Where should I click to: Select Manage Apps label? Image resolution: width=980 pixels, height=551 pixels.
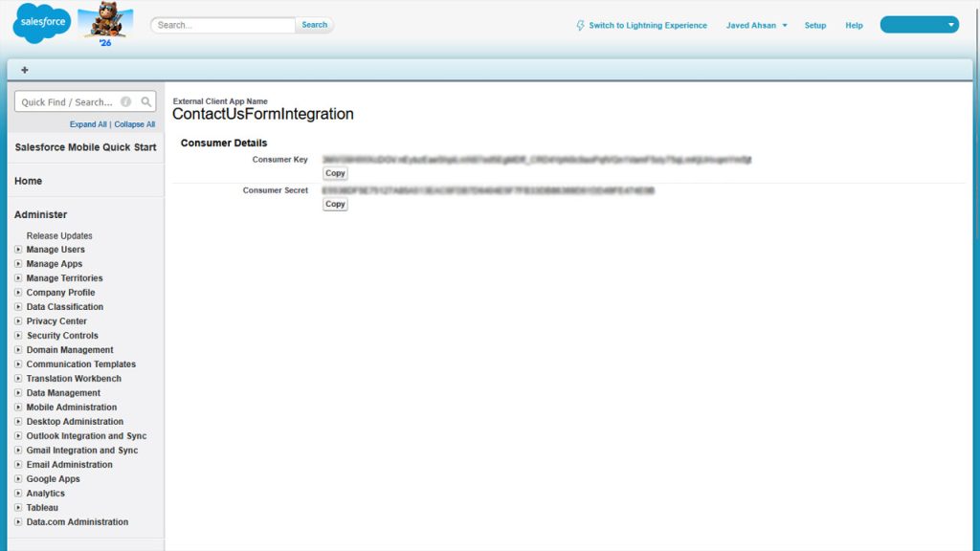tap(55, 264)
